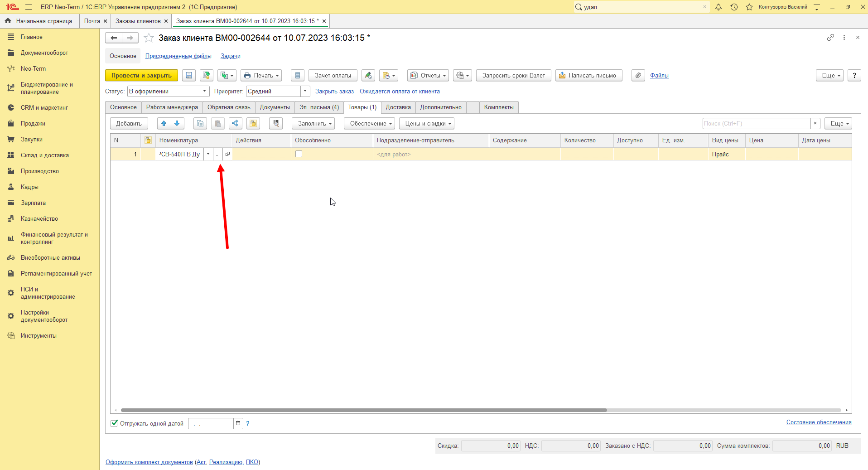Toggle the Обособленно checkbox in row 1
The height and width of the screenshot is (470, 868).
coord(299,154)
